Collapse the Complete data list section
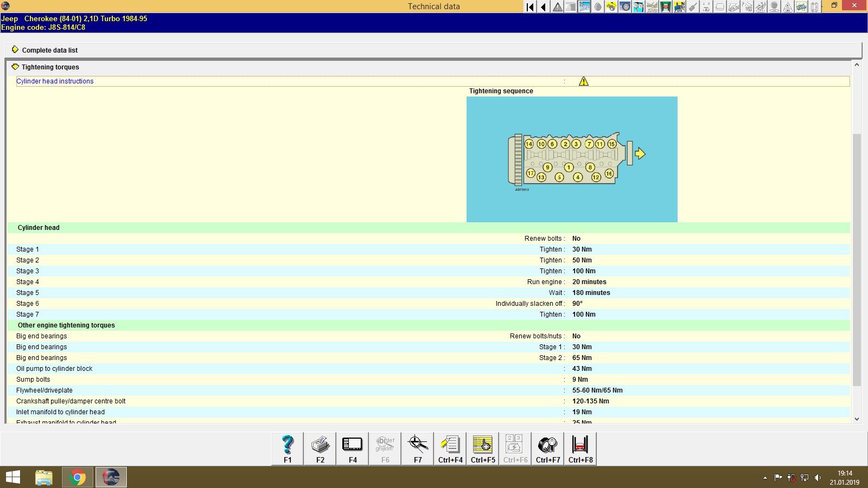The height and width of the screenshot is (488, 868). [15, 50]
